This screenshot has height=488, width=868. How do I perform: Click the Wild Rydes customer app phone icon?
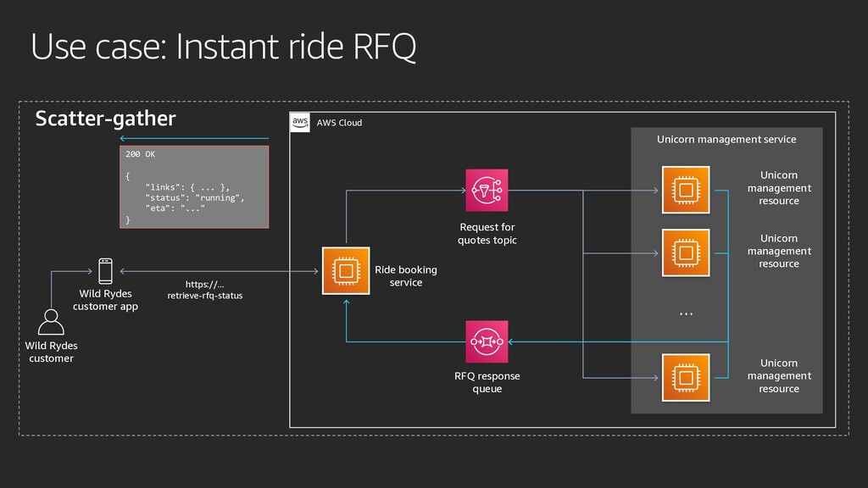(105, 271)
